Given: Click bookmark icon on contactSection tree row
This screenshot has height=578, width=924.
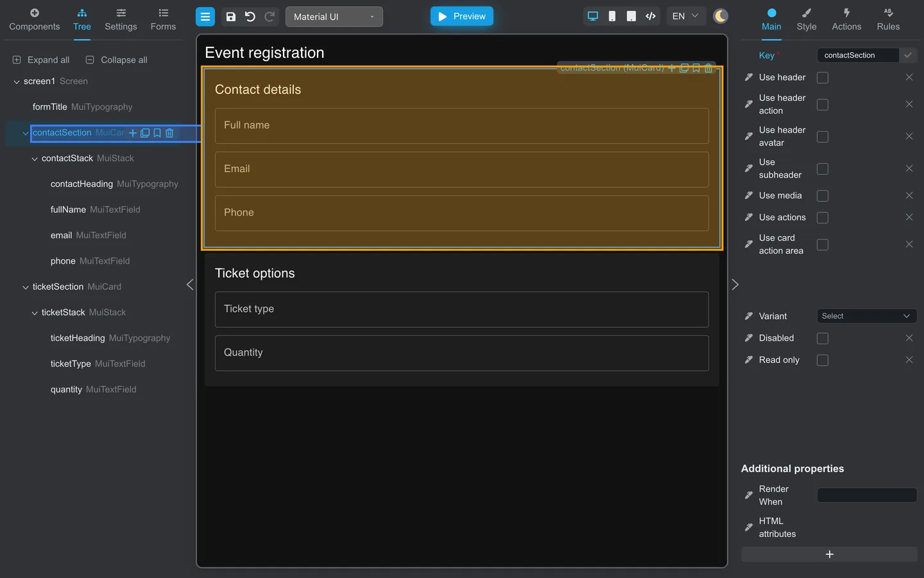Looking at the screenshot, I should point(157,133).
